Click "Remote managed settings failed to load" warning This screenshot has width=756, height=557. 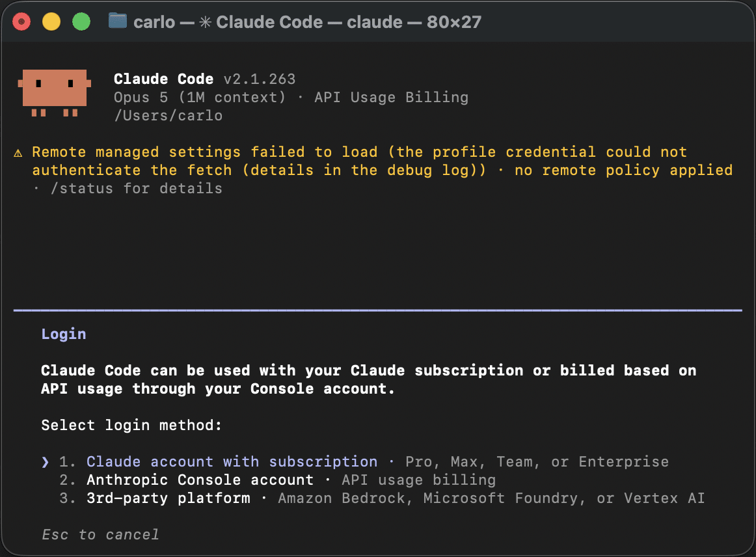(205, 152)
